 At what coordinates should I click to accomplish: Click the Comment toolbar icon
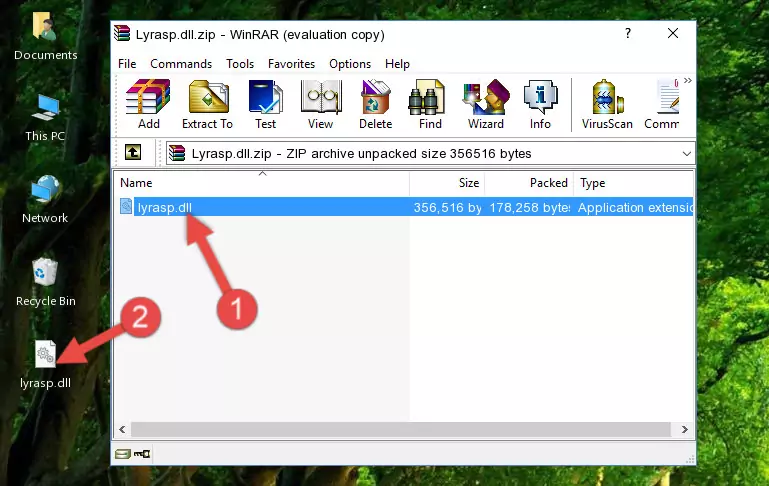[662, 104]
